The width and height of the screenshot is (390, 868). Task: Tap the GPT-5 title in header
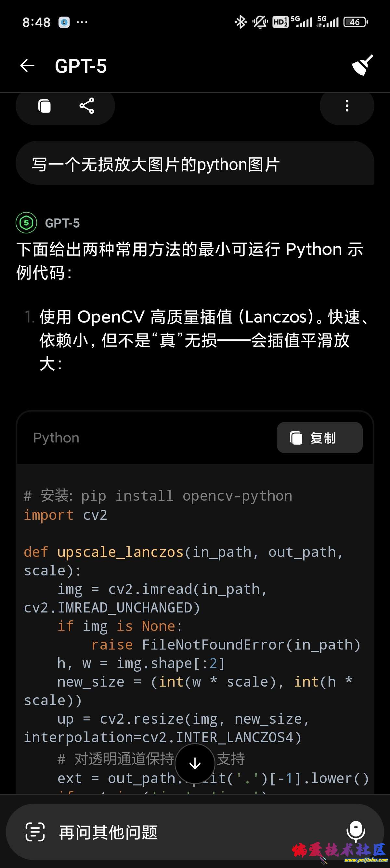[81, 66]
